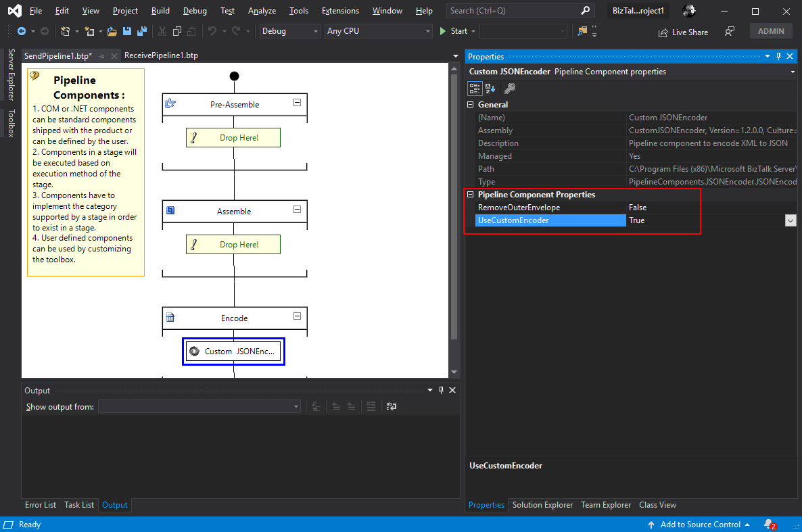Screen dimensions: 802x532
Task: Sort properties alphabetically in Properties panel
Action: tap(491, 88)
